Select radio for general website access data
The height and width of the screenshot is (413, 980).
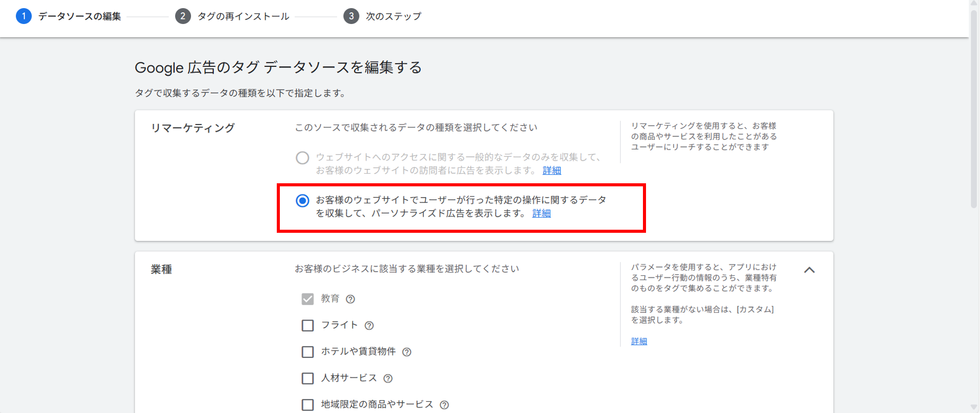pos(302,158)
